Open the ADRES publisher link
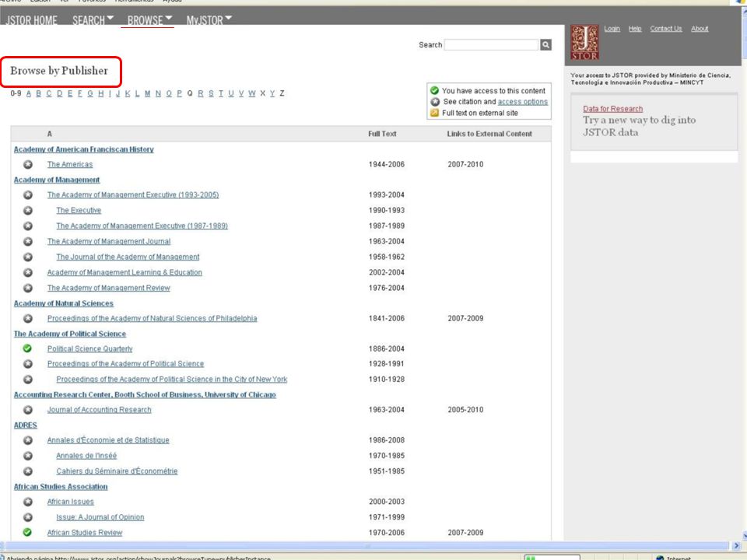This screenshot has height=560, width=747. pyautogui.click(x=25, y=425)
